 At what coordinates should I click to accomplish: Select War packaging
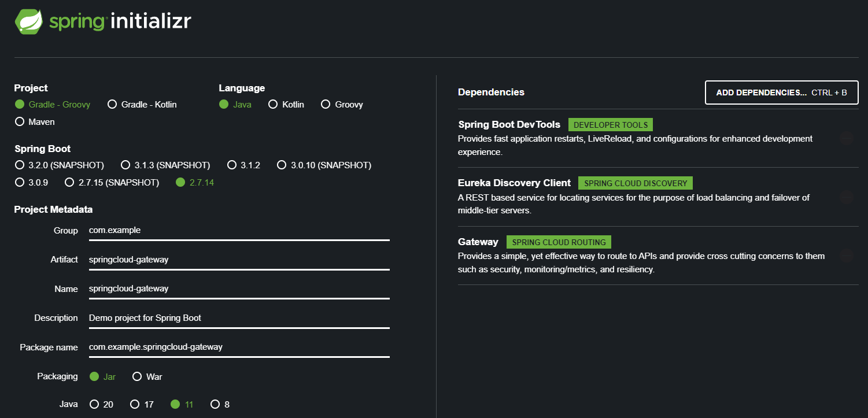(x=147, y=377)
